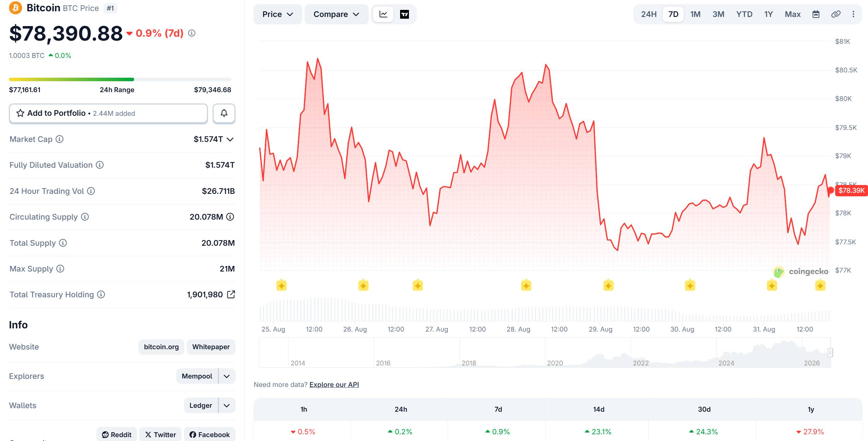
Task: Expand the Mempool explorers chevron
Action: click(x=227, y=376)
